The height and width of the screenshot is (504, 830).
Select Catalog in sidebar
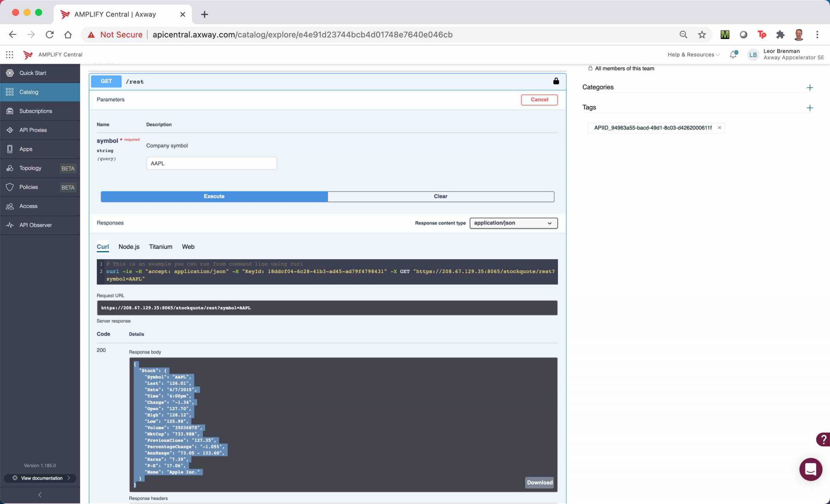point(40,92)
